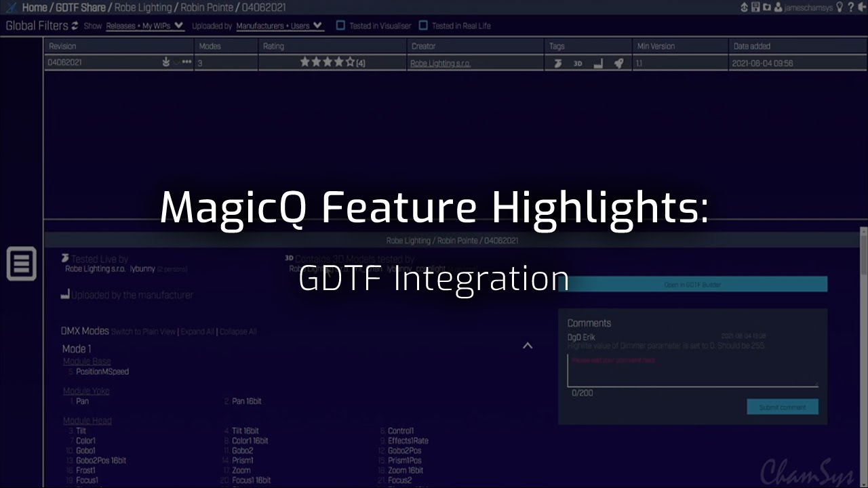
Task: Click the floppy disk save icon
Action: tap(755, 7)
